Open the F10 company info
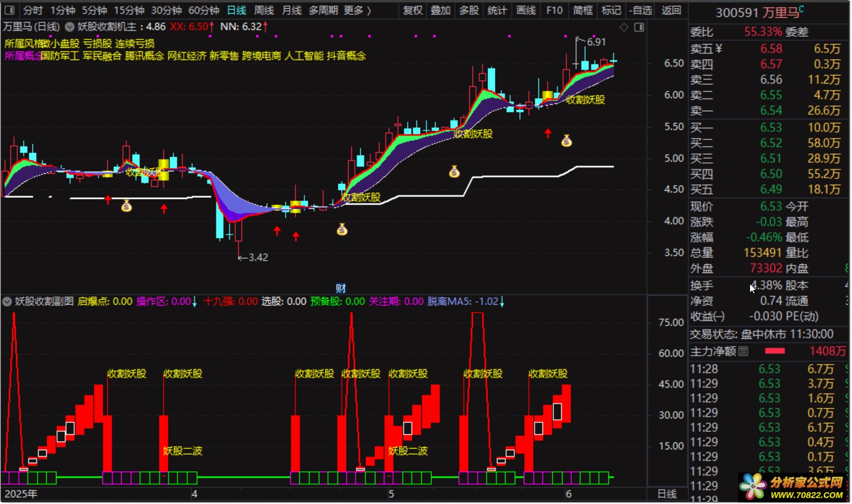The height and width of the screenshot is (504, 852). (554, 10)
